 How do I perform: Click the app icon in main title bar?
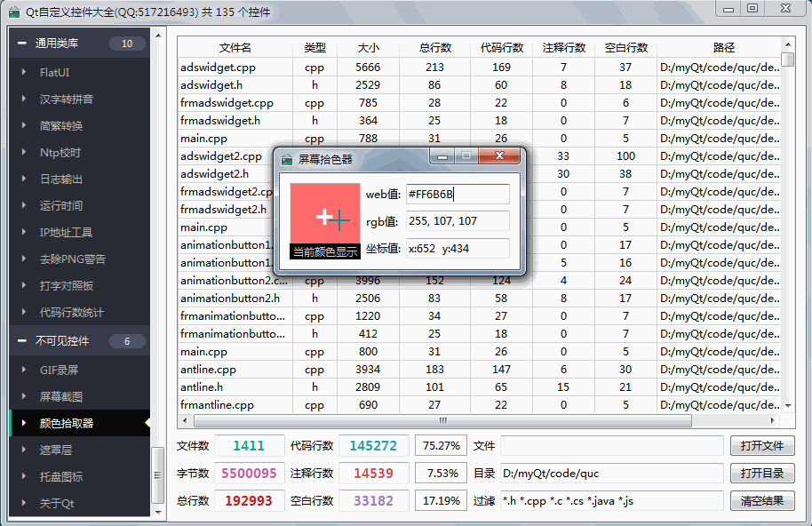[x=14, y=12]
